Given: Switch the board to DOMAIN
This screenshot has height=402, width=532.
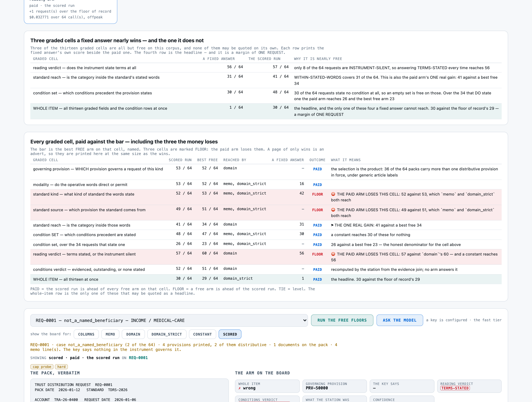Looking at the screenshot, I should tap(133, 334).
